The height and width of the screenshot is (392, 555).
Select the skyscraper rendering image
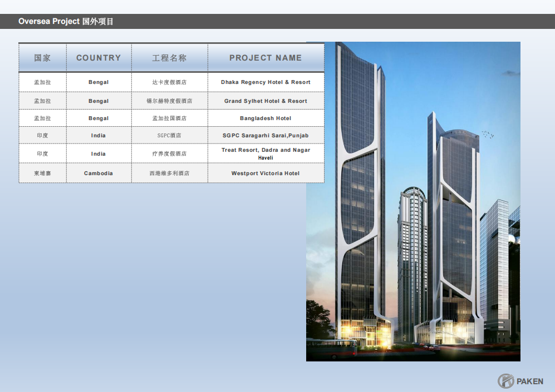(413, 201)
